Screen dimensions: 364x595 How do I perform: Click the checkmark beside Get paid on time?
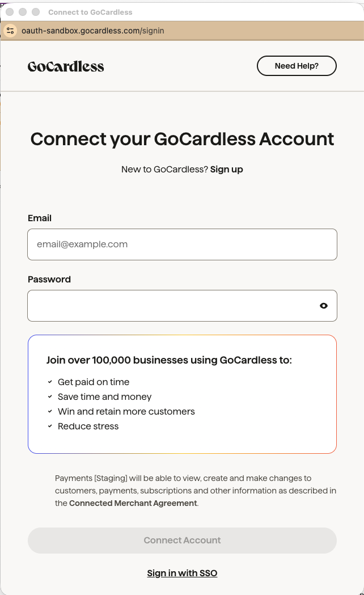pos(50,382)
